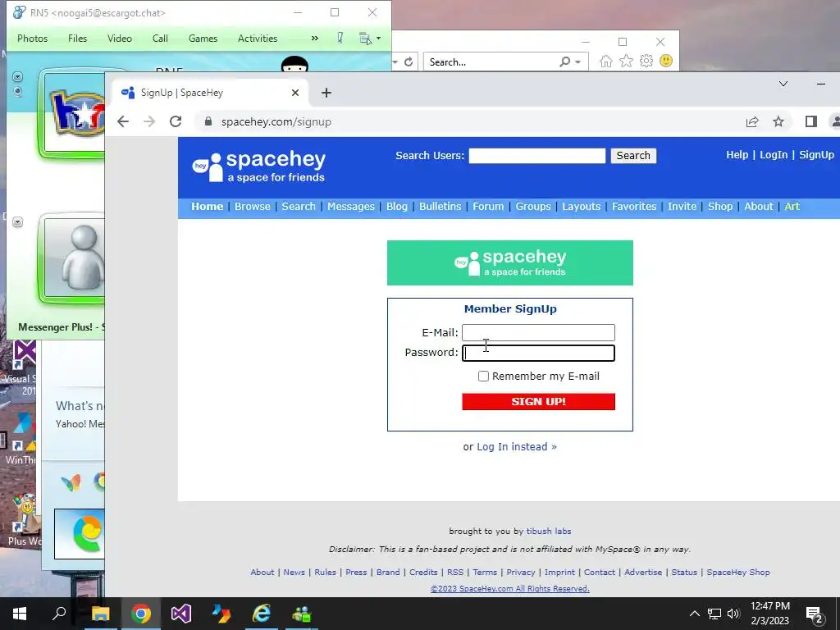
Task: Click Chrome forward arrow
Action: coord(149,121)
